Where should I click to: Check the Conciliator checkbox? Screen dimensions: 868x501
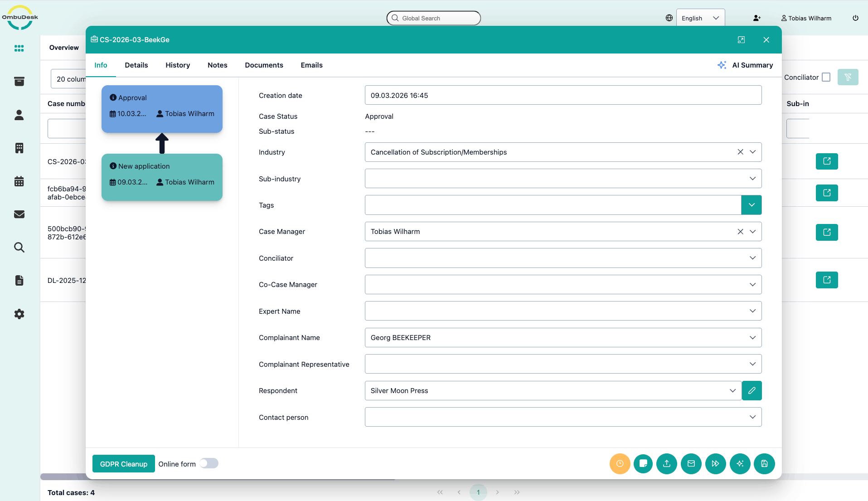[826, 77]
